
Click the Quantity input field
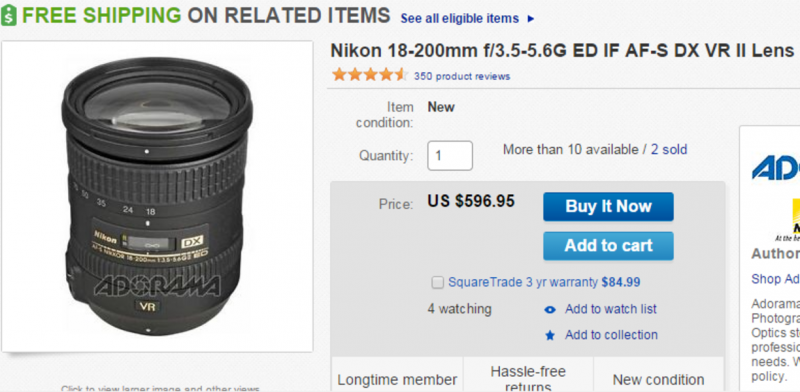[x=450, y=156]
